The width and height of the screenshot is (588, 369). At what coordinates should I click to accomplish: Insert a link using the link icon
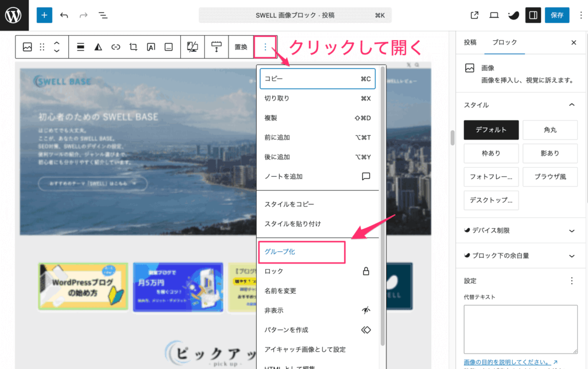[117, 46]
